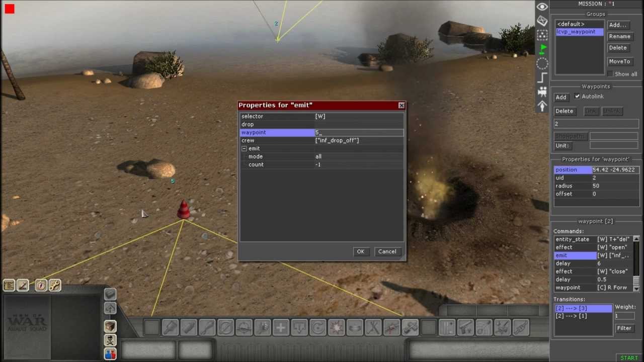Select transition [2] ---> [1]
Screen dimensions: 644x362
pyautogui.click(x=583, y=316)
